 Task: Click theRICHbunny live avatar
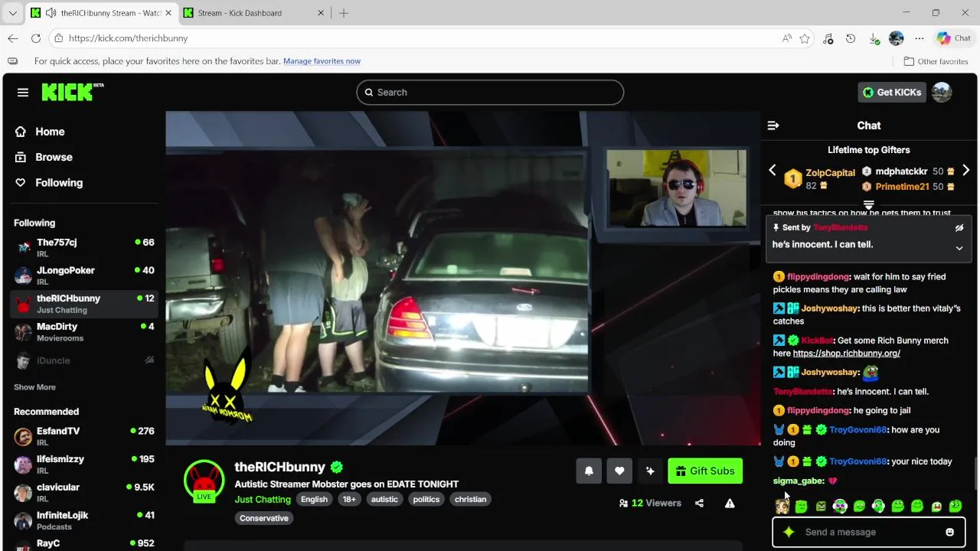204,480
